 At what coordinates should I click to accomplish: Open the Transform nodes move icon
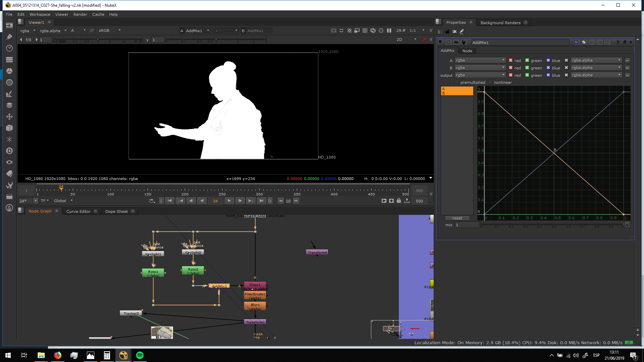[x=9, y=117]
